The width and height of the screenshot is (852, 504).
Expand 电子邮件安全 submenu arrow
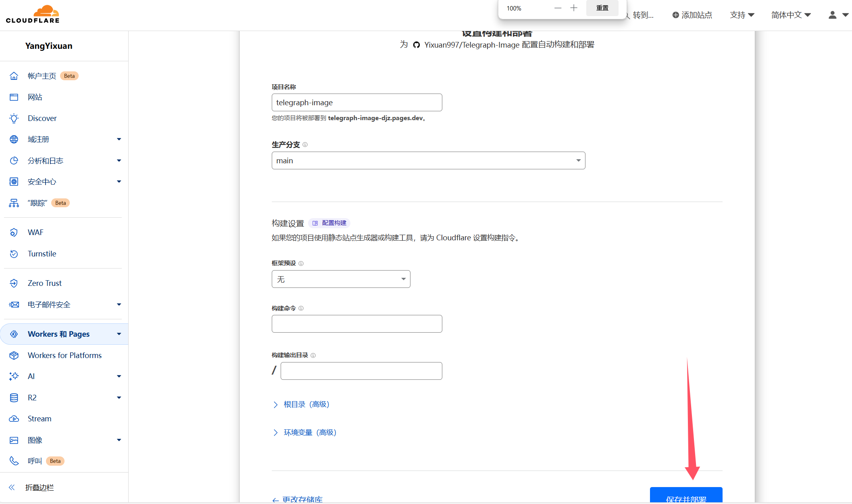point(119,304)
